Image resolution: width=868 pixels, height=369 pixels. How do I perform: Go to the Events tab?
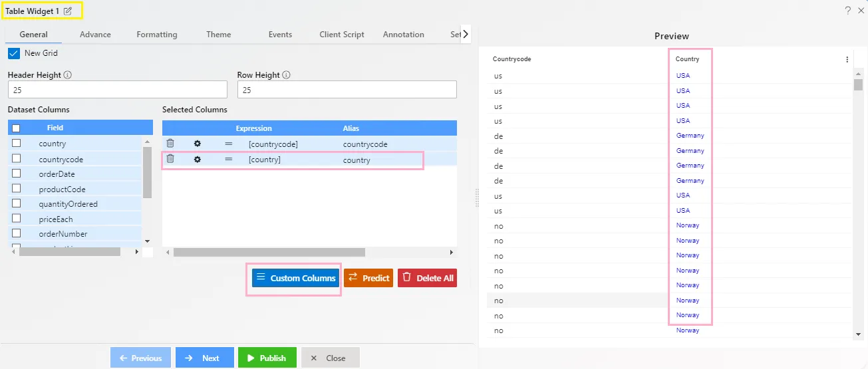[280, 35]
